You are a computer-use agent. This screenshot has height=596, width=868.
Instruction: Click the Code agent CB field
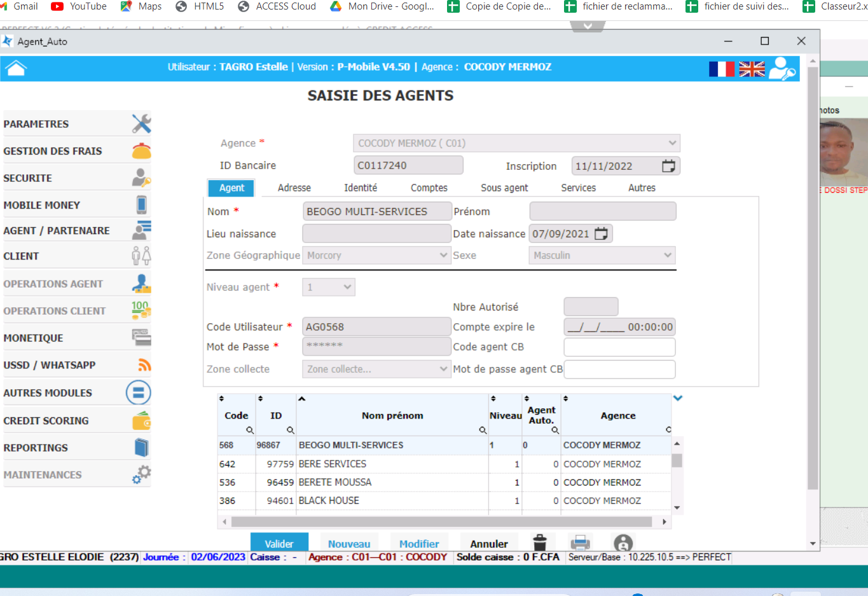tap(619, 347)
